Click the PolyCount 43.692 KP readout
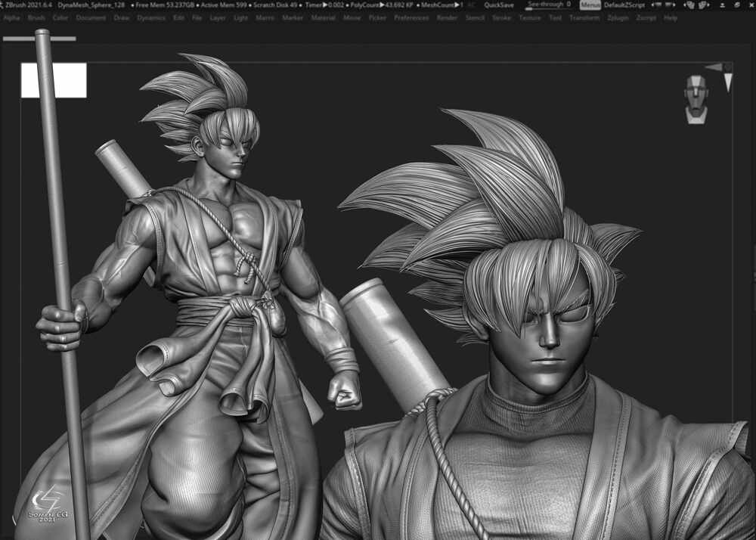 point(381,5)
